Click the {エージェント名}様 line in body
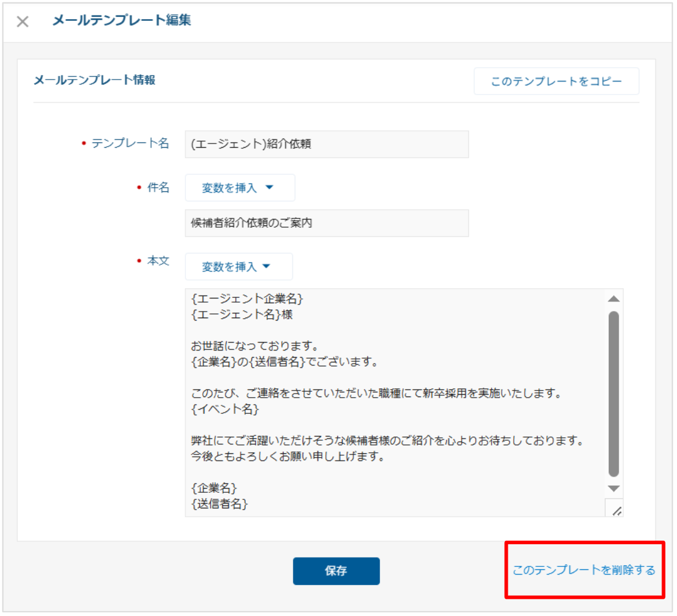This screenshot has height=616, width=677. [x=242, y=314]
